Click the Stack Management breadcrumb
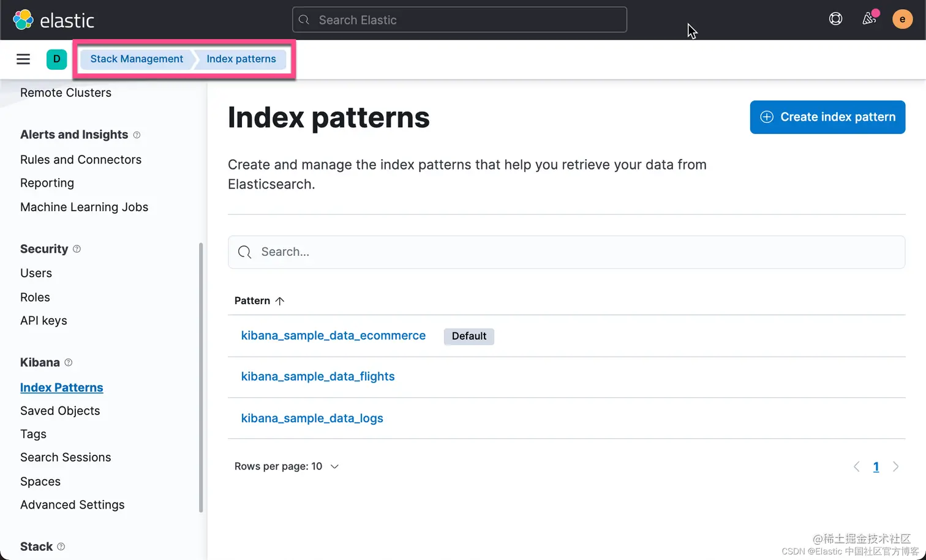Viewport: 926px width, 560px height. (x=137, y=59)
